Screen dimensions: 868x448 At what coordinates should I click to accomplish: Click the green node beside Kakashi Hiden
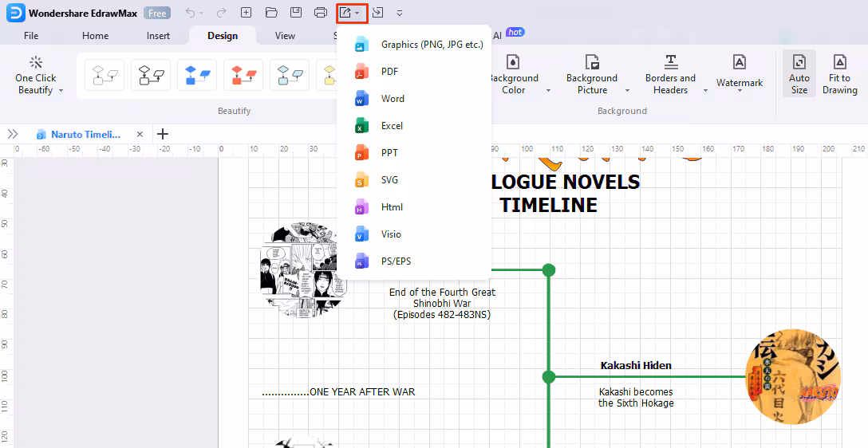tap(549, 376)
